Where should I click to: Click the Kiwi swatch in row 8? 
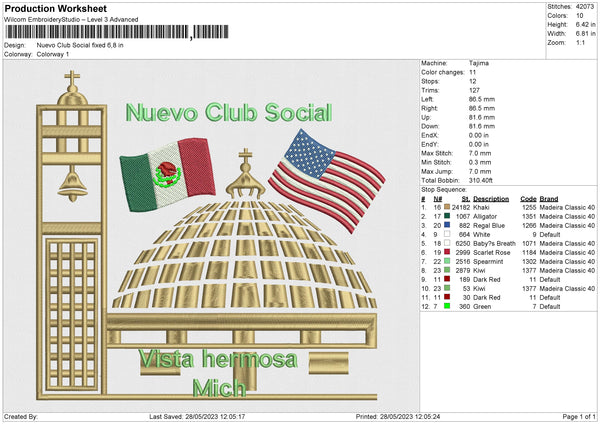447,270
